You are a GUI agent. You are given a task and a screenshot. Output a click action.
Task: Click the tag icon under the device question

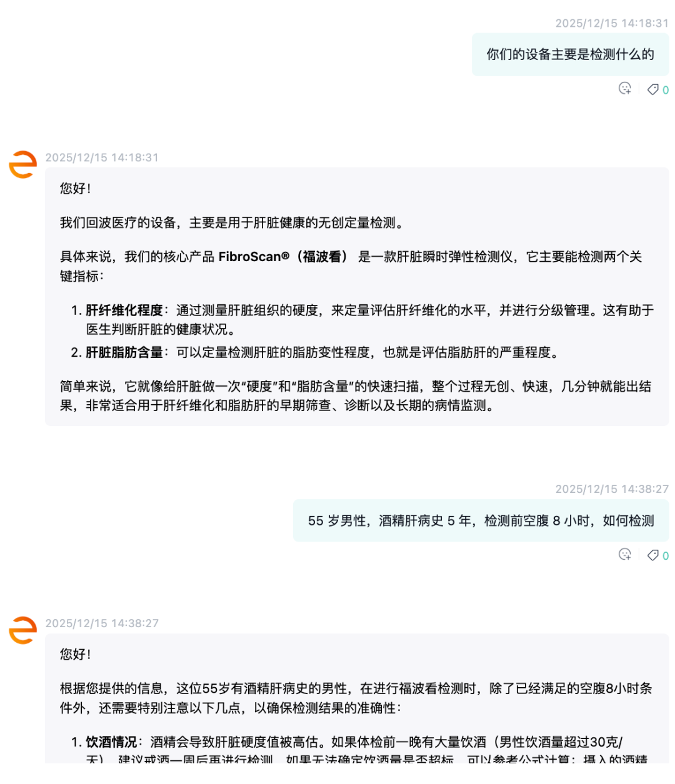[x=652, y=89]
